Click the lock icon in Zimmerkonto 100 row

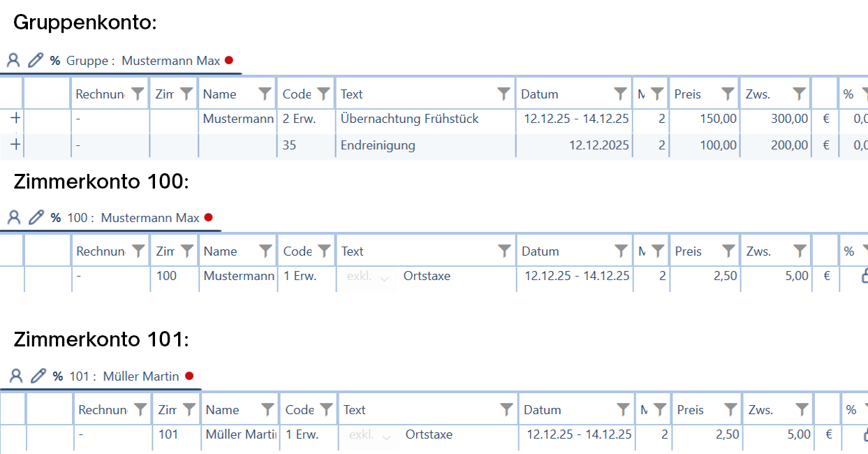tap(865, 277)
